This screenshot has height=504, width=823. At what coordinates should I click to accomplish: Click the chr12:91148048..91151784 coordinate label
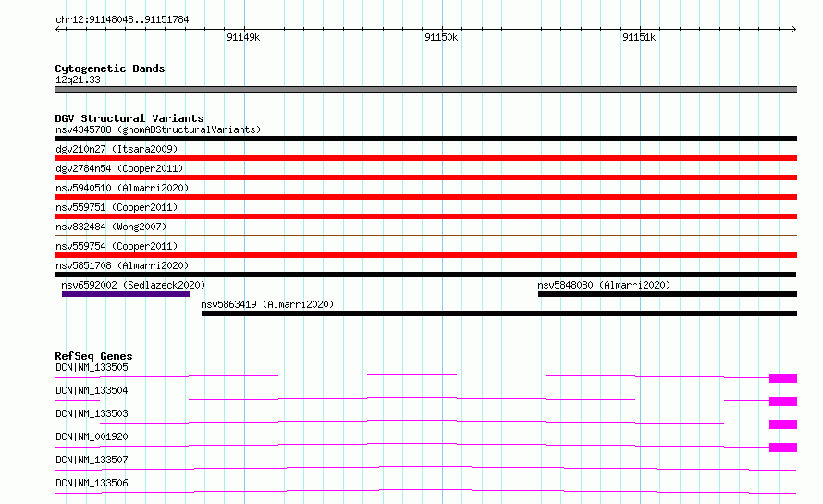(122, 19)
